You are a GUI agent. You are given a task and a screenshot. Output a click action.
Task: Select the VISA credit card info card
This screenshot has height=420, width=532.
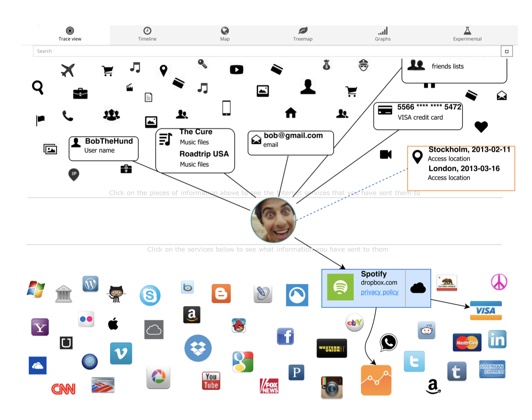pos(418,116)
